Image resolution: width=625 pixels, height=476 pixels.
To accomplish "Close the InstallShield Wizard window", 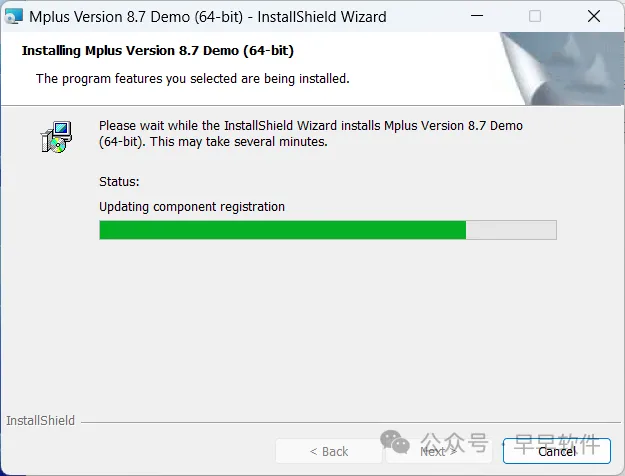I will point(594,16).
